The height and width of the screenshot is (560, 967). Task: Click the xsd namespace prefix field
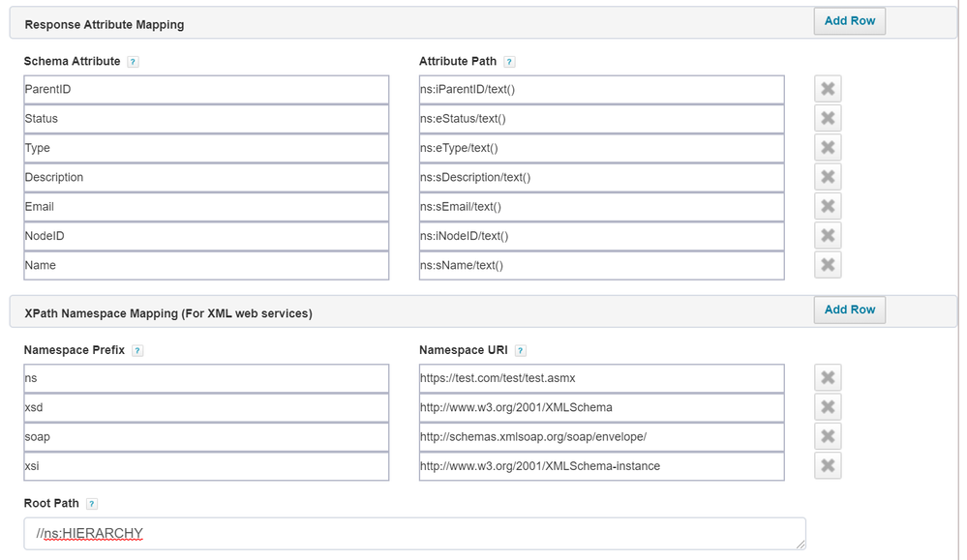pos(205,407)
